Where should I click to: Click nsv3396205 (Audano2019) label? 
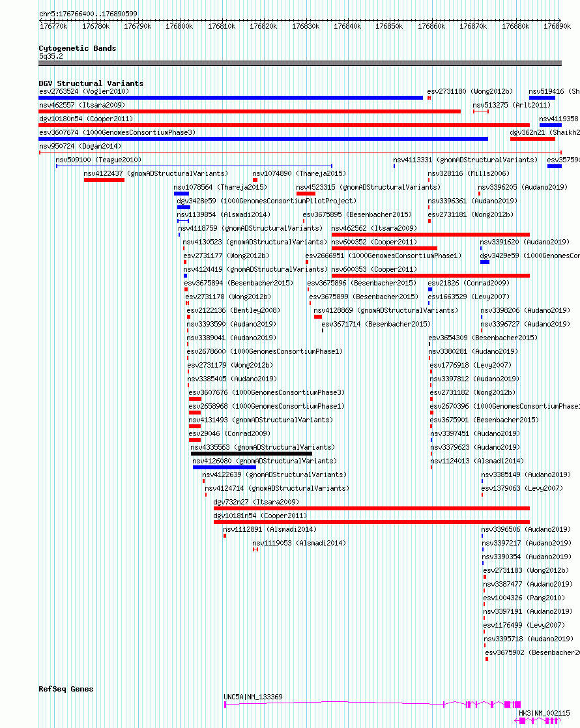tap(523, 187)
